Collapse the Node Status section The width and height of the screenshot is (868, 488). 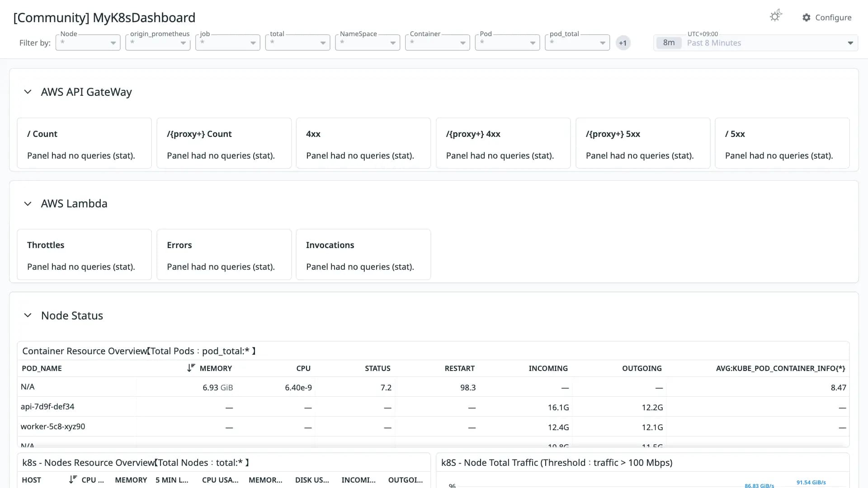click(28, 315)
